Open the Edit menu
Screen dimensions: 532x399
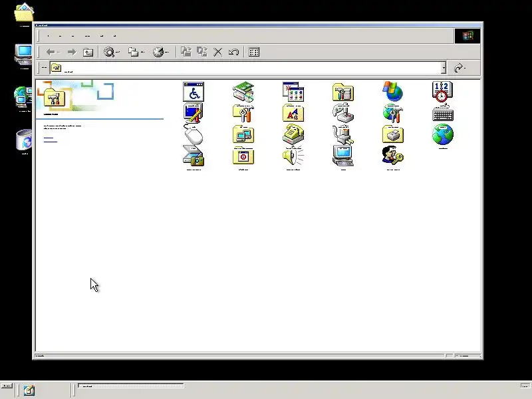61,36
